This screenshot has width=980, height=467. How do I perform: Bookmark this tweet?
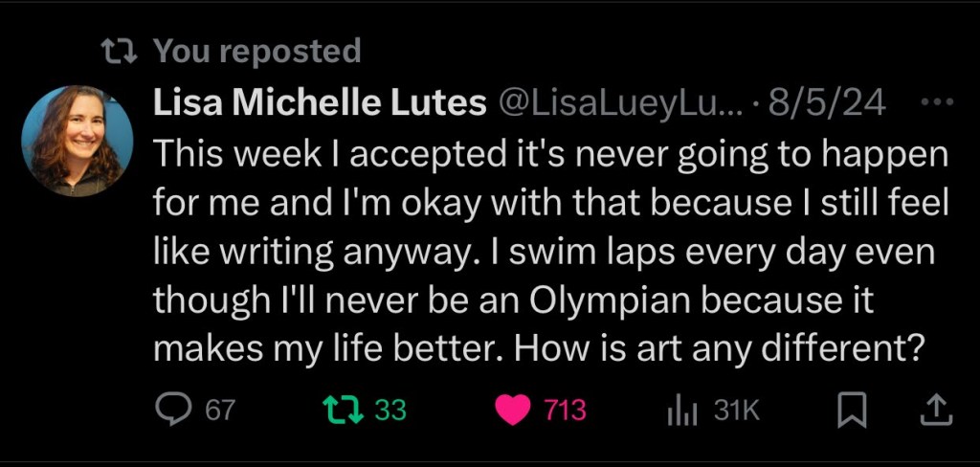point(849,411)
